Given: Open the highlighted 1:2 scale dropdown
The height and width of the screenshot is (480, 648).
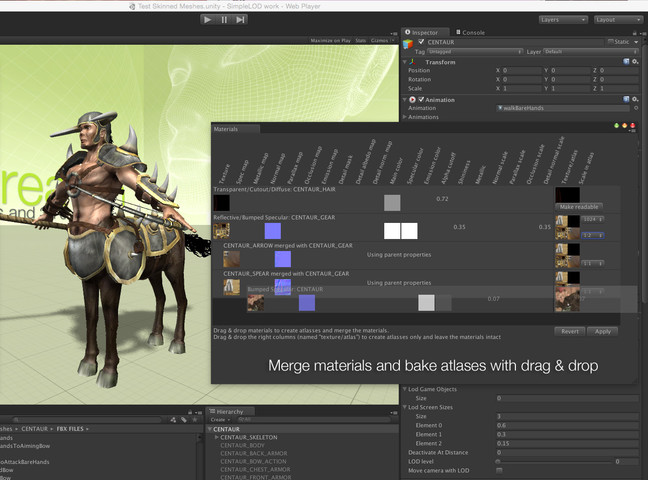Looking at the screenshot, I should tap(593, 235).
